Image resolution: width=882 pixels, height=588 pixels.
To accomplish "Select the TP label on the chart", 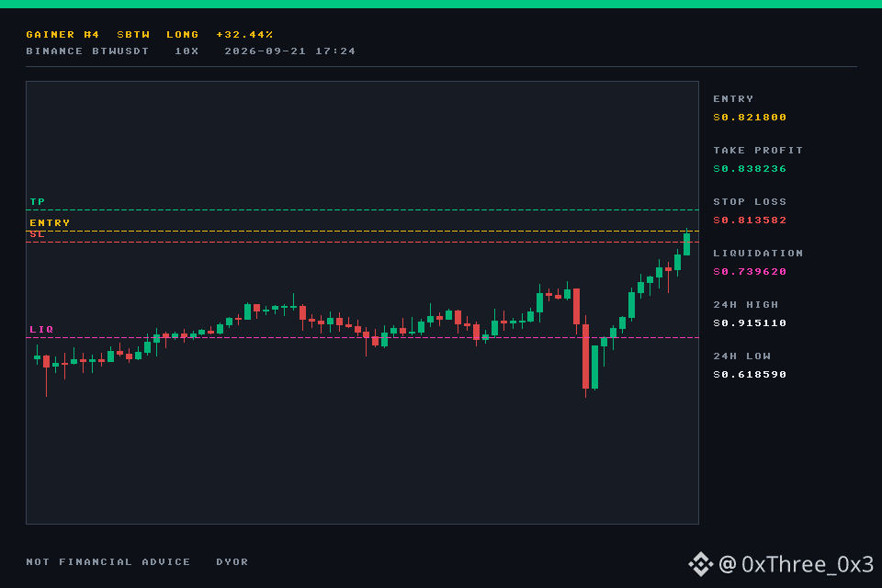I will coord(37,201).
